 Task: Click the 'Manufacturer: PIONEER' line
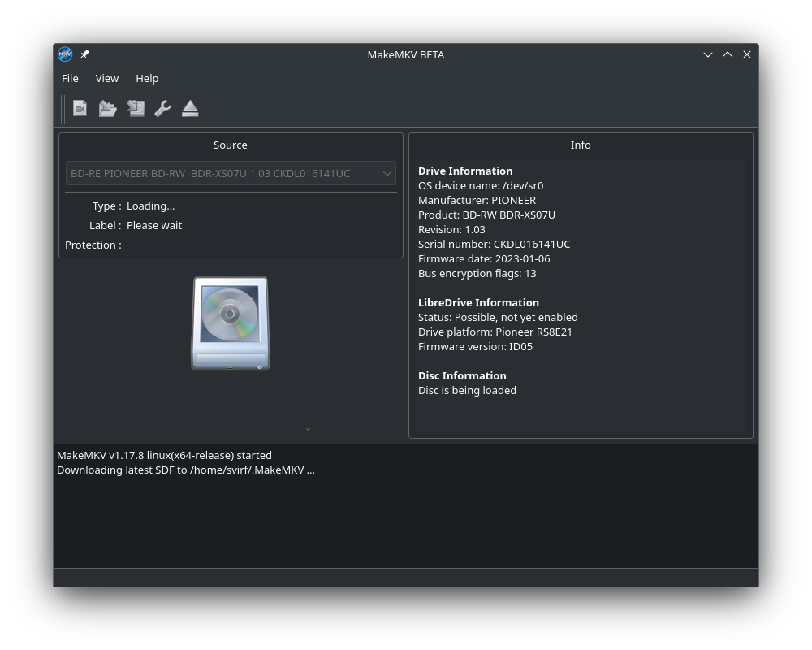(x=477, y=200)
